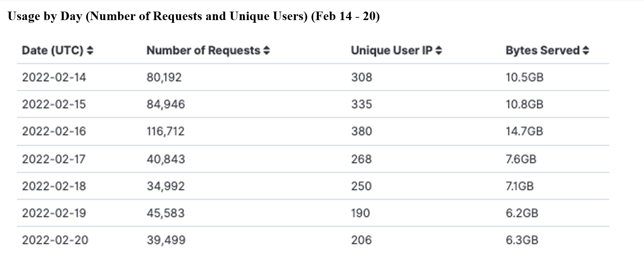
Task: Select the 2022-02-17 row date
Action: click(54, 159)
